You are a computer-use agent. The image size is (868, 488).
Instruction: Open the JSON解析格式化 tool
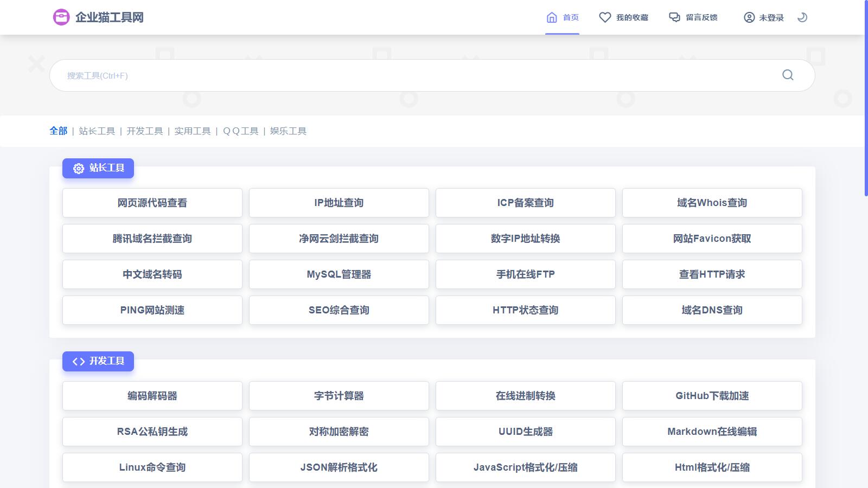pos(339,467)
